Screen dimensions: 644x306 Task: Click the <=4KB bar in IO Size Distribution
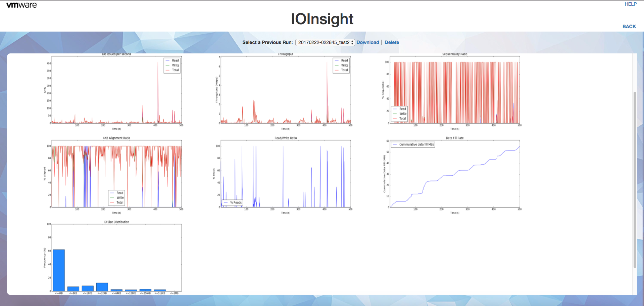(x=59, y=270)
